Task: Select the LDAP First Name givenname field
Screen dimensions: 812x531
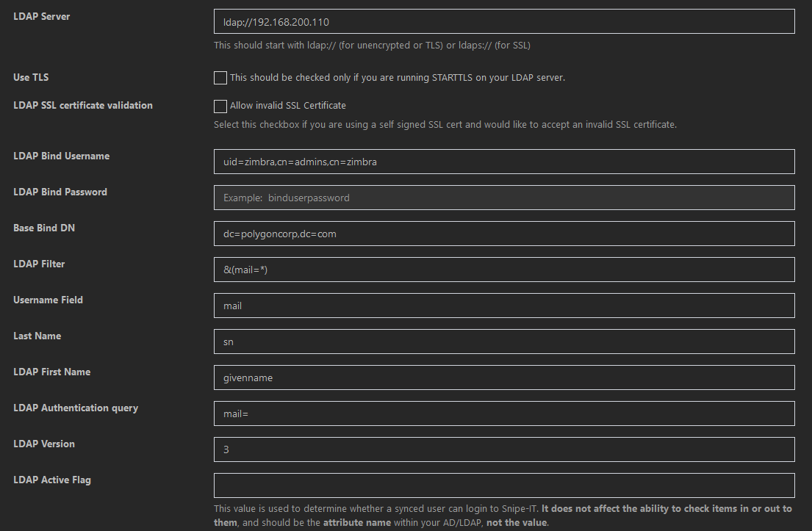Action: [503, 378]
